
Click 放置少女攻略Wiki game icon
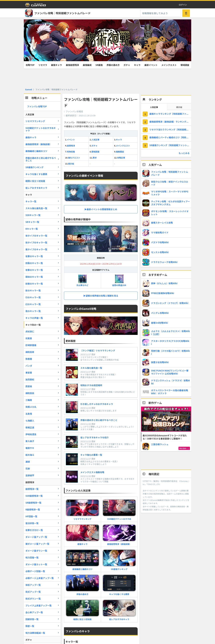(146, 362)
